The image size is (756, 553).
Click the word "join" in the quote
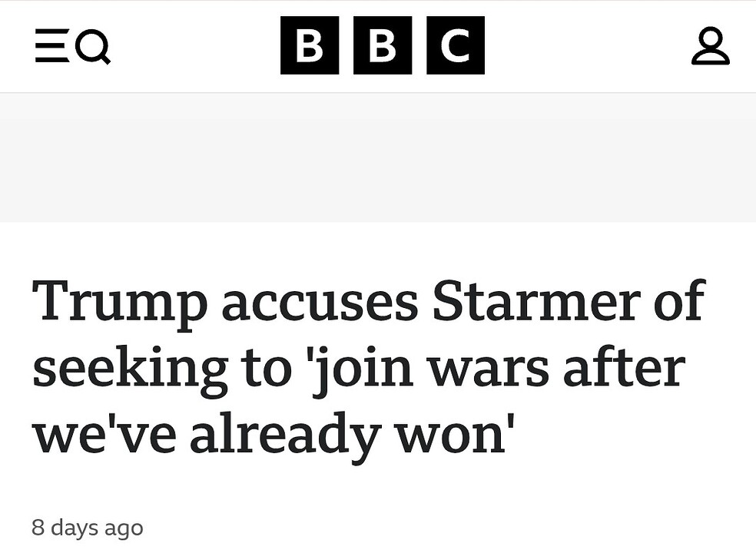(360, 369)
